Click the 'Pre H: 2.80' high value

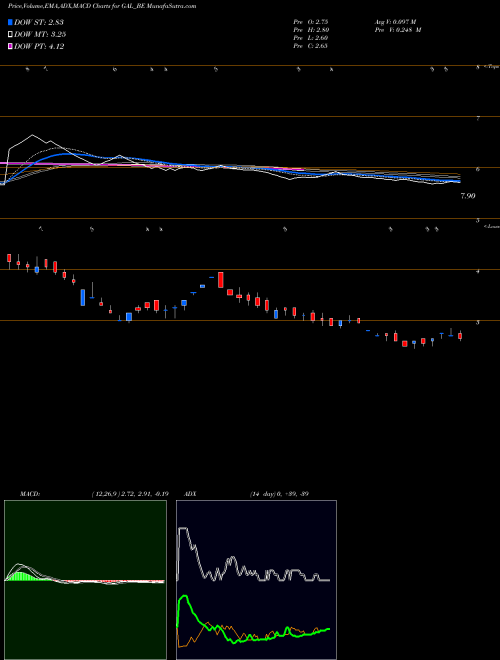coord(311,30)
